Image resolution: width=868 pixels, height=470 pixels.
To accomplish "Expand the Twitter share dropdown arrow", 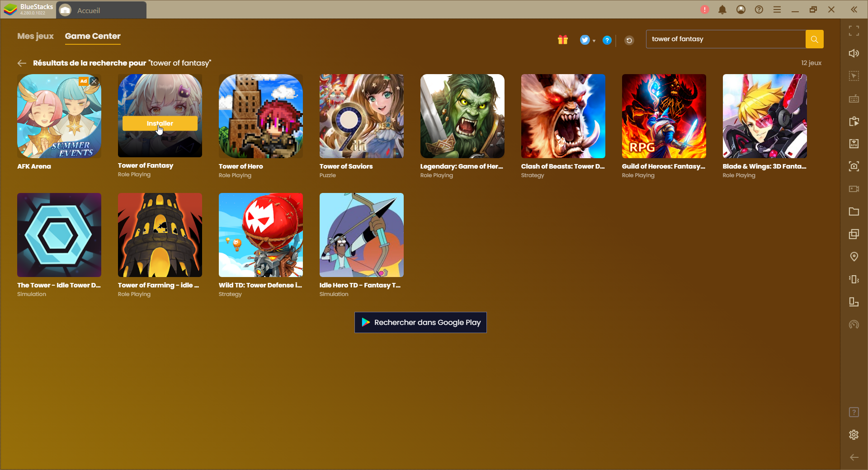I will pos(594,40).
